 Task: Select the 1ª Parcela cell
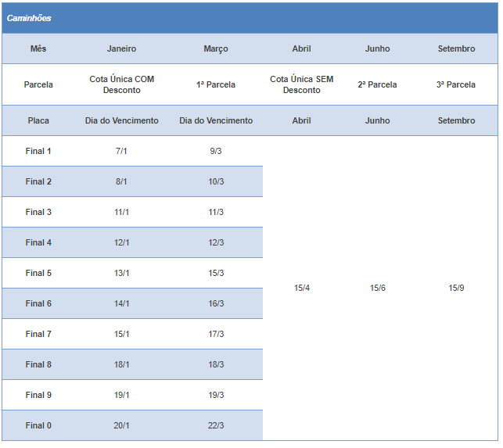216,84
